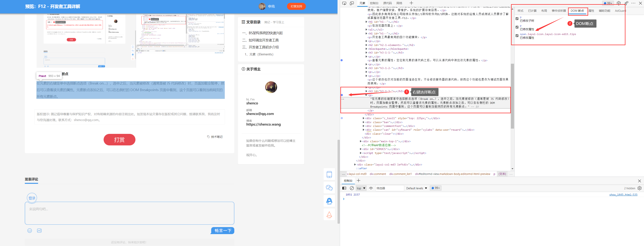
Task: Switch to the 控制台 tab in the DevTools top bar
Action: (374, 3)
